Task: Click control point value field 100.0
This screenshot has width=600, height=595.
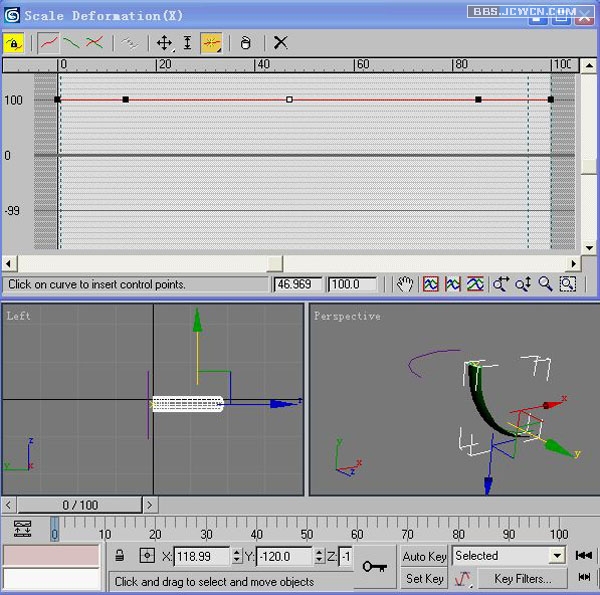Action: pyautogui.click(x=352, y=284)
